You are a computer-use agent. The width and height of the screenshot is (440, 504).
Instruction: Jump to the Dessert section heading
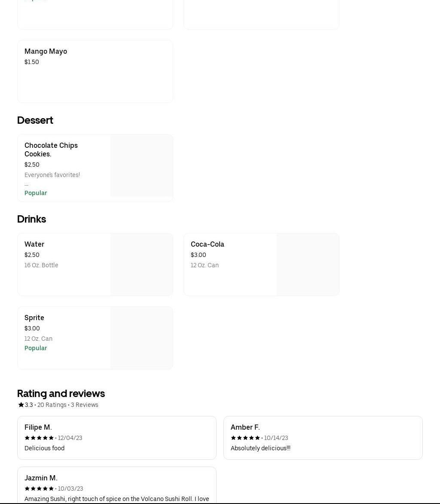[35, 120]
